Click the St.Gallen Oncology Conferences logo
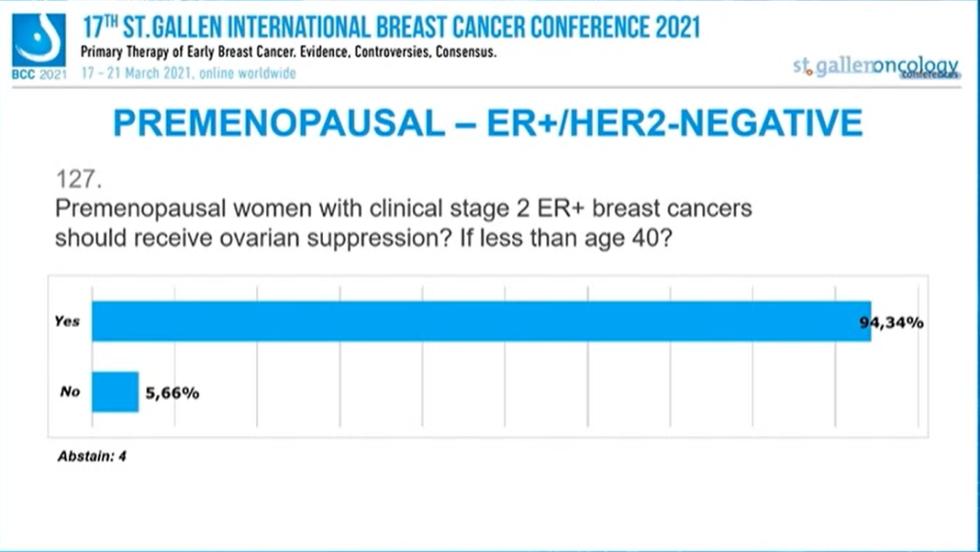Screen dimensions: 980x552 pos(875,68)
